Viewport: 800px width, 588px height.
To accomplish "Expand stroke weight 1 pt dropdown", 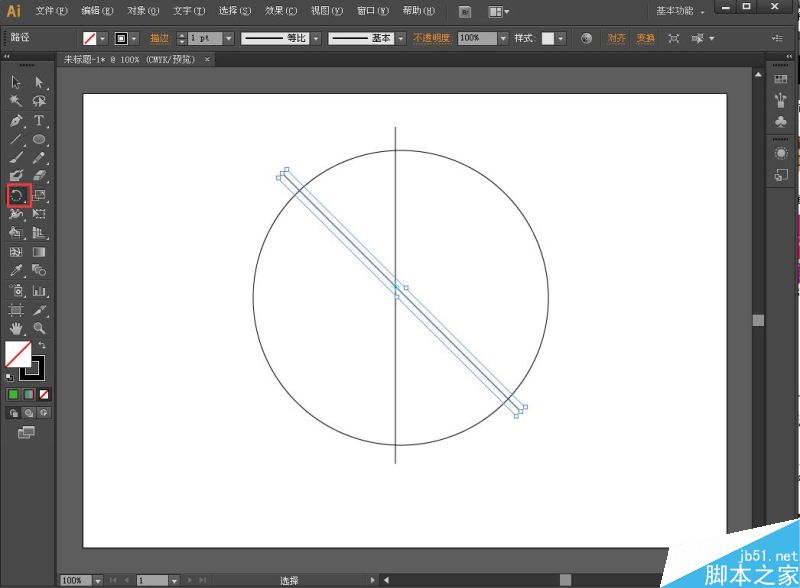I will pos(229,38).
